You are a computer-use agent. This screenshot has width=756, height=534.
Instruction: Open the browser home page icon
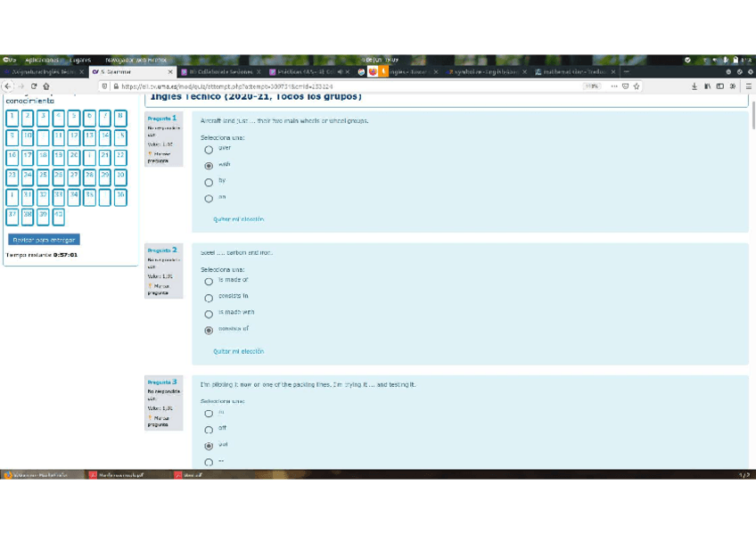coord(46,86)
